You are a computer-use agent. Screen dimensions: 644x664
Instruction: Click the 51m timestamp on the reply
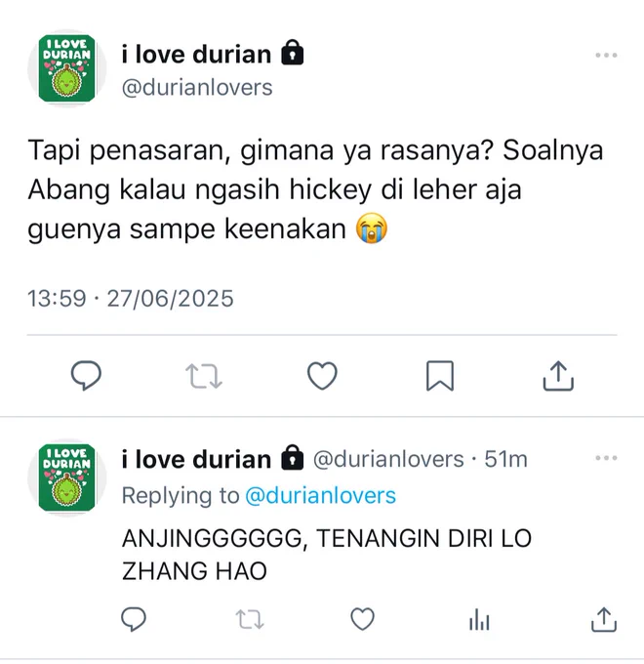tap(506, 459)
